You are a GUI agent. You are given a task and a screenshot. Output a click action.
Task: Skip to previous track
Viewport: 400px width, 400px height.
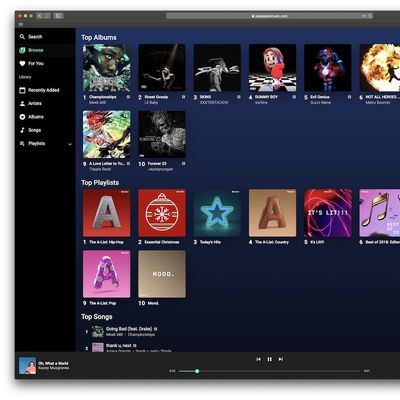(258, 359)
